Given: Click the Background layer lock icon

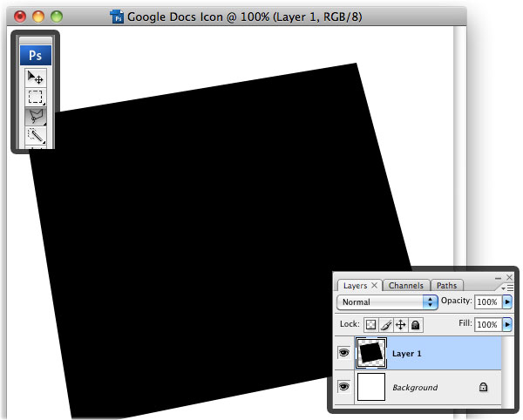Looking at the screenshot, I should click(483, 387).
